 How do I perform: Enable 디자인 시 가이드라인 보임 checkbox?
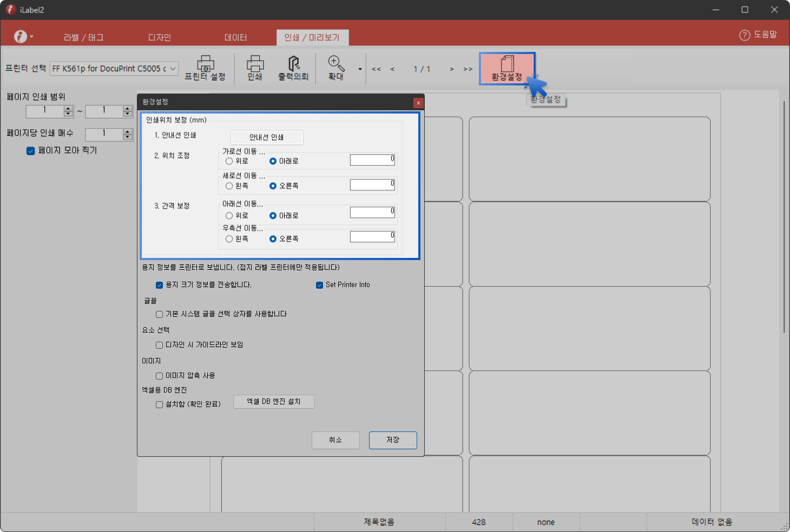[x=159, y=345]
